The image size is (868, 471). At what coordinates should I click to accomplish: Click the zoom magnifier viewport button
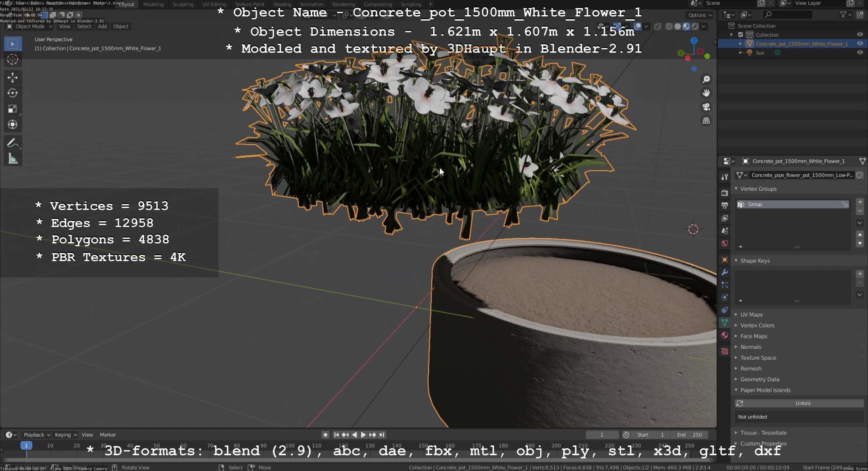point(706,80)
